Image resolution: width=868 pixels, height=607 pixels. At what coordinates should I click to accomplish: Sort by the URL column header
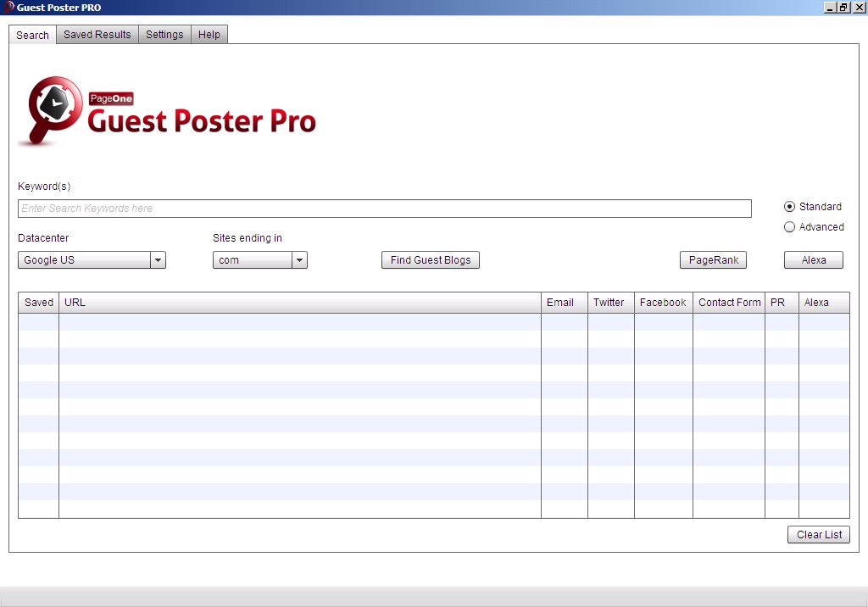tap(299, 303)
